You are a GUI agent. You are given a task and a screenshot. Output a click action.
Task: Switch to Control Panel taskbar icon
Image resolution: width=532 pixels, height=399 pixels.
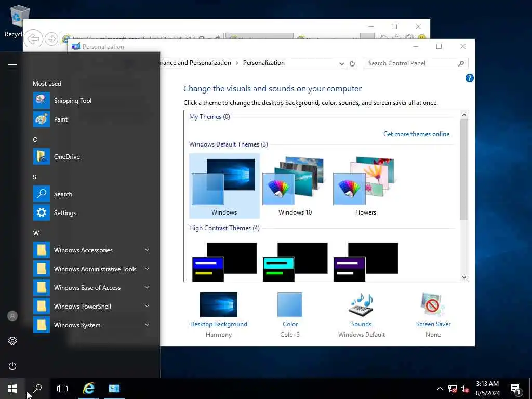(114, 389)
